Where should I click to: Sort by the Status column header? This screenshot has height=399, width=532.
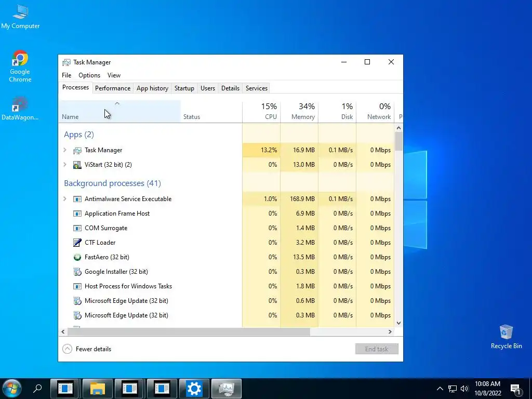[x=211, y=112]
